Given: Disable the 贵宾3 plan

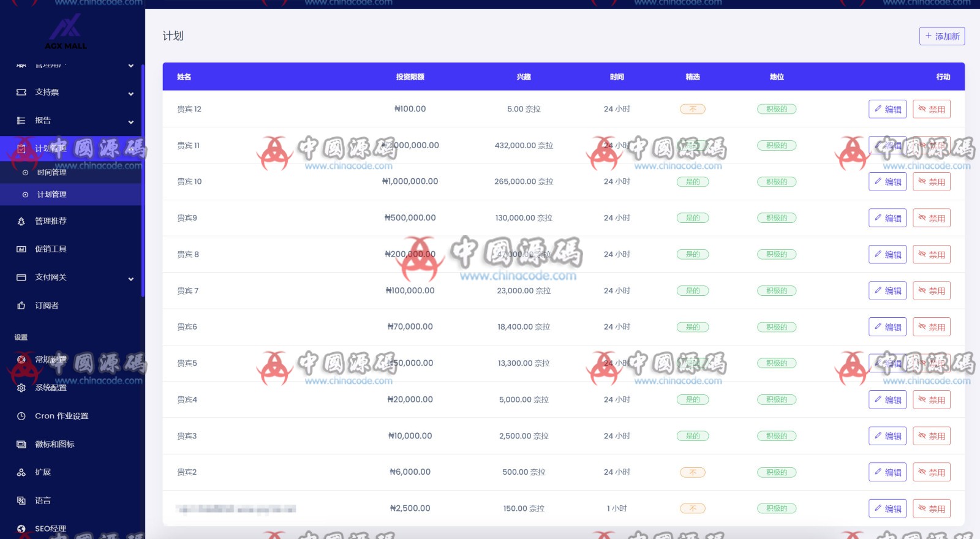Looking at the screenshot, I should coord(931,436).
